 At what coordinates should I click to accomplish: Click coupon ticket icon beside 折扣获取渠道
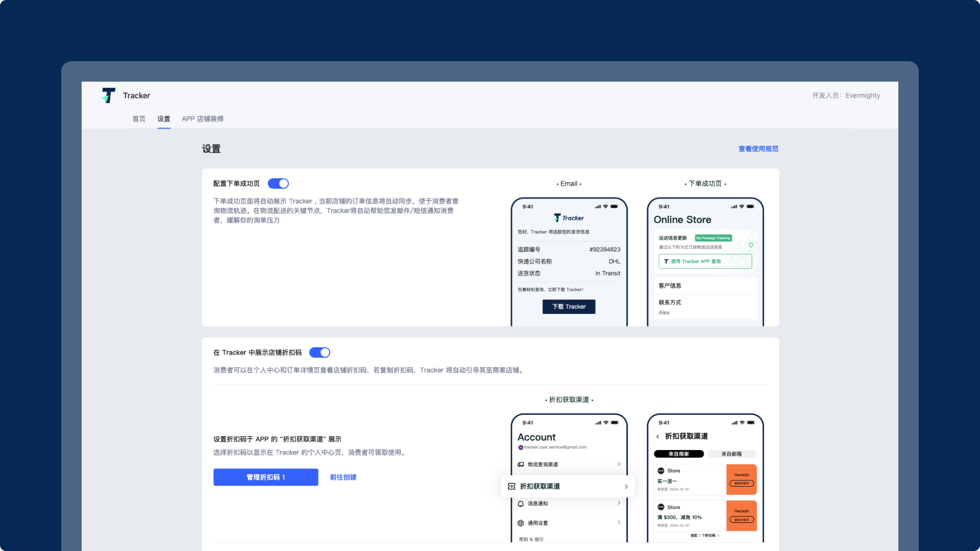click(x=511, y=486)
